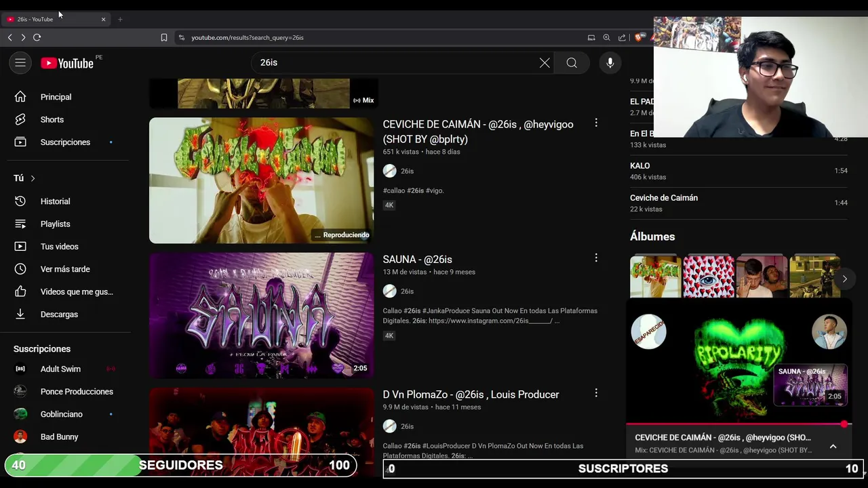Viewport: 868px width, 488px height.
Task: Open options menu for CEVICHE DE CAIMÁN
Action: (596, 123)
